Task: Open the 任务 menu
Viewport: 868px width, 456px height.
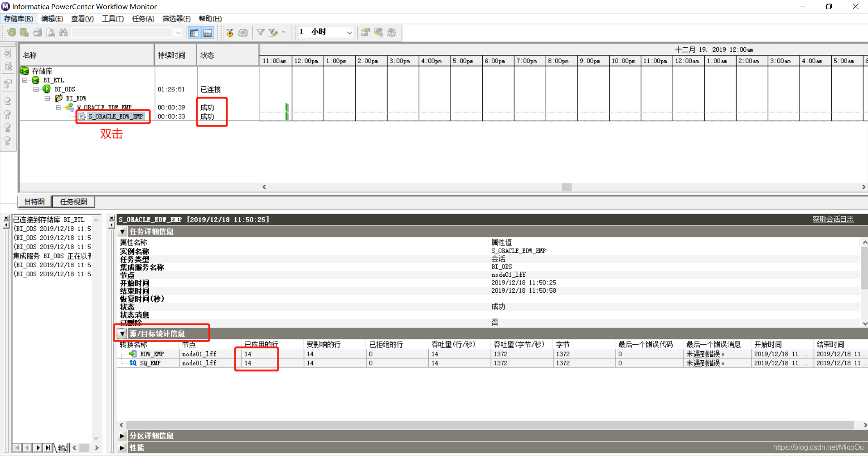Action: point(143,19)
